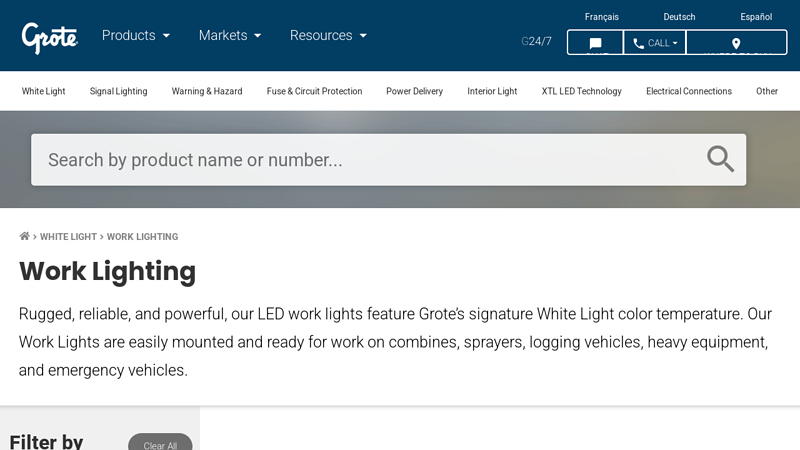Click the chat bubble icon
The width and height of the screenshot is (800, 450).
pyautogui.click(x=595, y=43)
